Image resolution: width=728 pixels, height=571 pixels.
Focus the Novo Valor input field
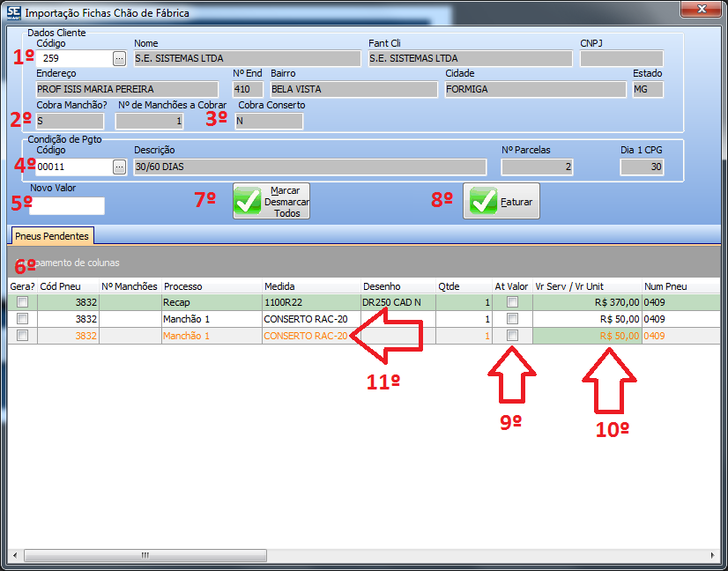click(x=67, y=206)
